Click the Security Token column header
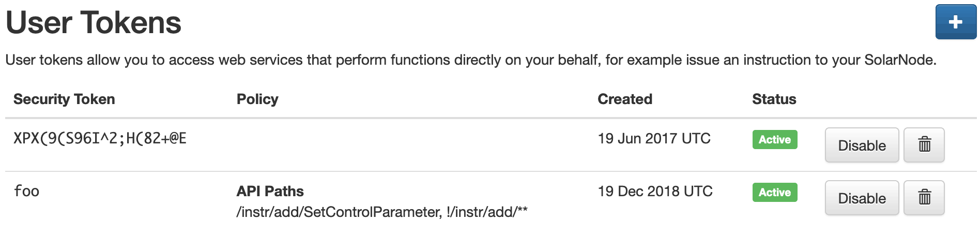Viewport: 980px width, 234px height. pyautogui.click(x=64, y=99)
